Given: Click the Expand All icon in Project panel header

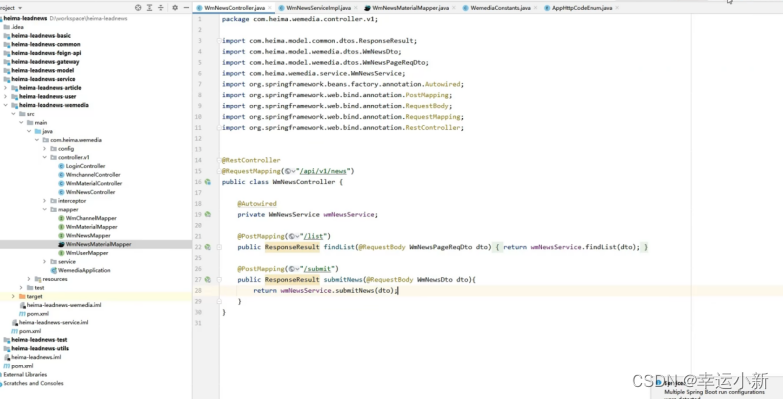Looking at the screenshot, I should [150, 8].
